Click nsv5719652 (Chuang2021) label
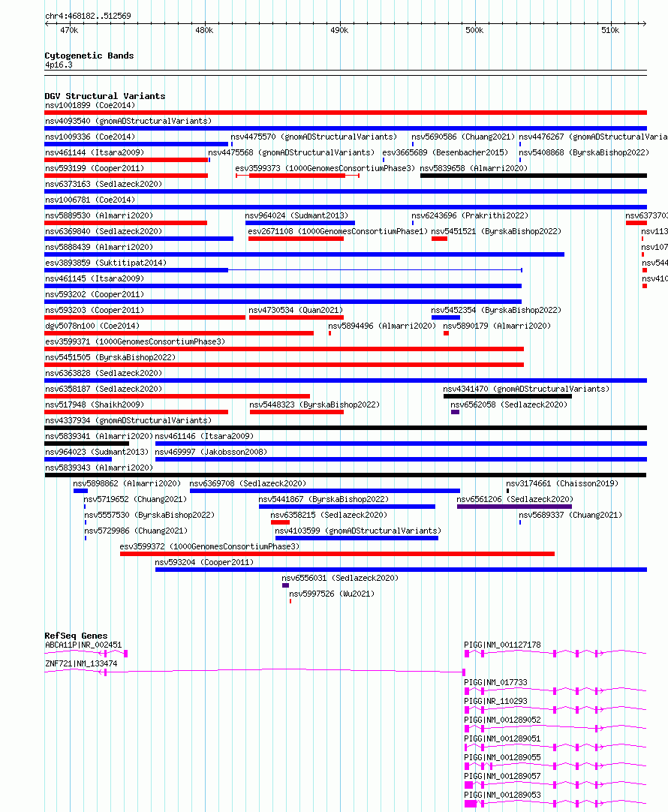This screenshot has height=812, width=668. (135, 500)
